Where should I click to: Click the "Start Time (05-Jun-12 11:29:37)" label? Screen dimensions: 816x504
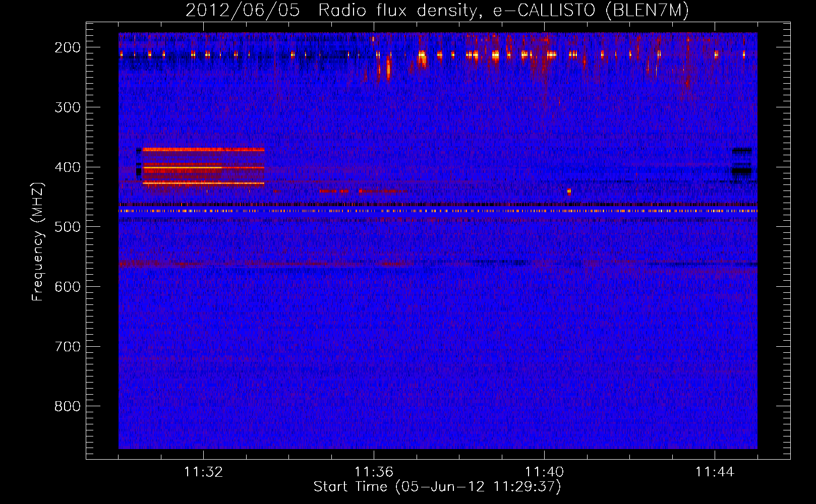click(437, 487)
